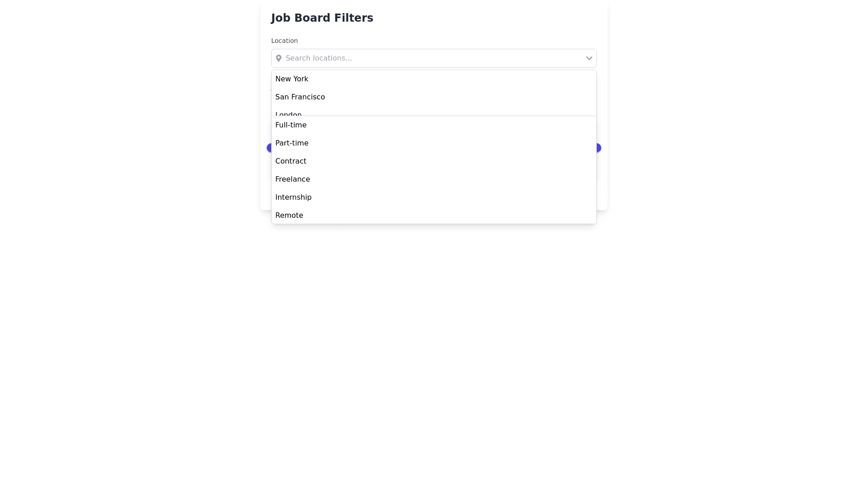The width and height of the screenshot is (868, 488).
Task: Click the Job Board Filters heading
Action: coord(322,18)
